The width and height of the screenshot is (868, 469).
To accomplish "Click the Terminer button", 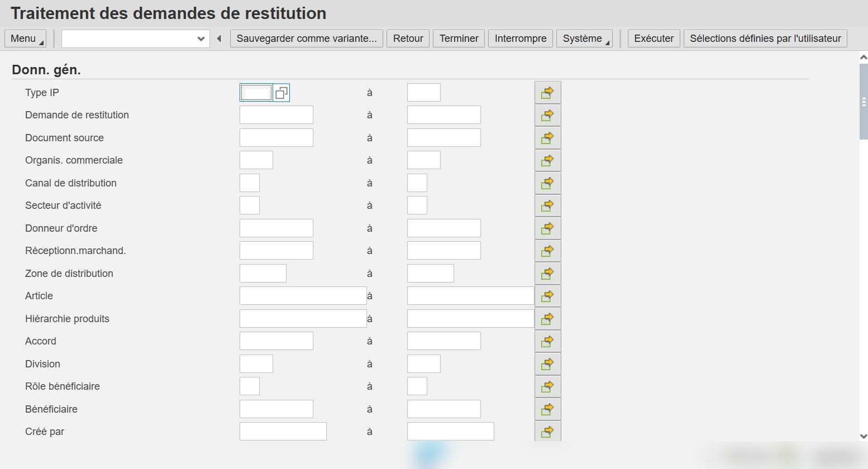I will [x=459, y=39].
